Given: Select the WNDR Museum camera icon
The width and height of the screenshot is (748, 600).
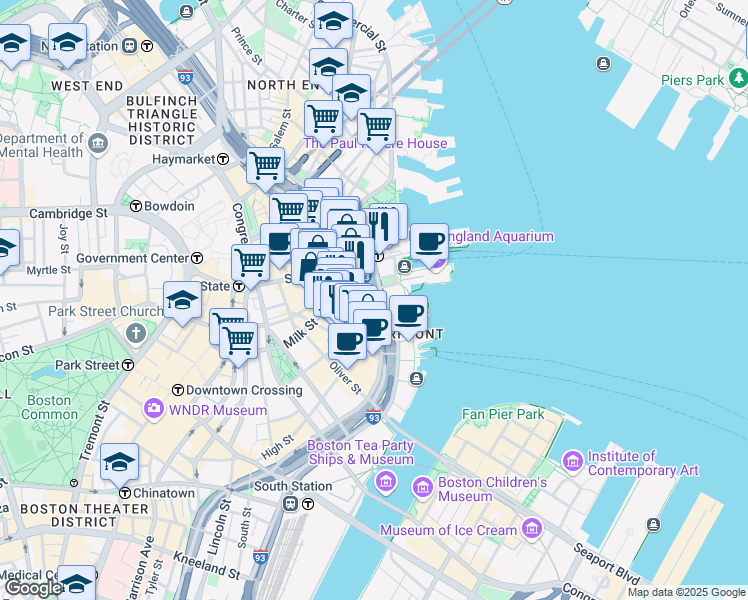Looking at the screenshot, I should 154,409.
